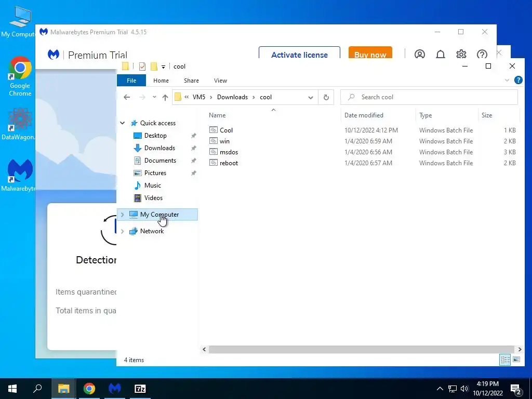Open Malwarebytes help question mark
Viewport: 532px width, 399px height.
482,54
